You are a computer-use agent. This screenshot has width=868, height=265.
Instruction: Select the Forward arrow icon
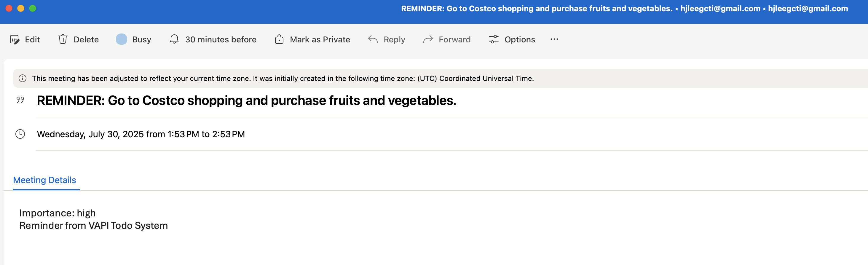pyautogui.click(x=428, y=39)
